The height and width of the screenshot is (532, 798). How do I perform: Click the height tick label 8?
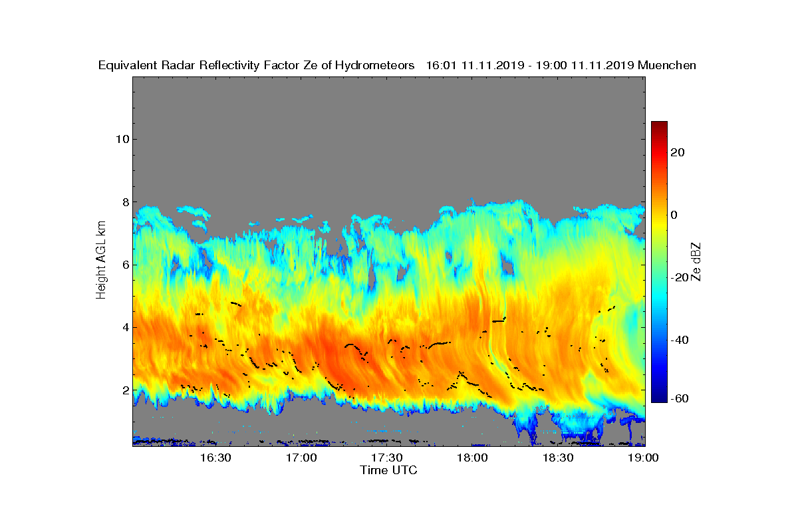[x=124, y=202]
